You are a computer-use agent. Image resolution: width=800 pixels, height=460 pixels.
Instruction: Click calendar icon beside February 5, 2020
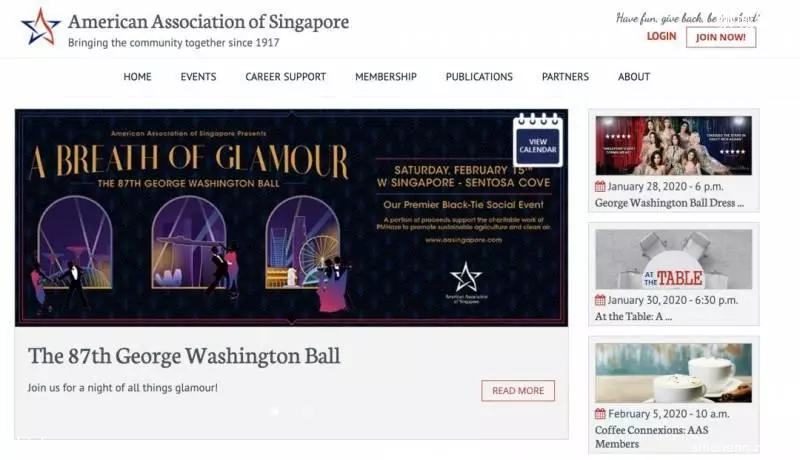point(600,414)
